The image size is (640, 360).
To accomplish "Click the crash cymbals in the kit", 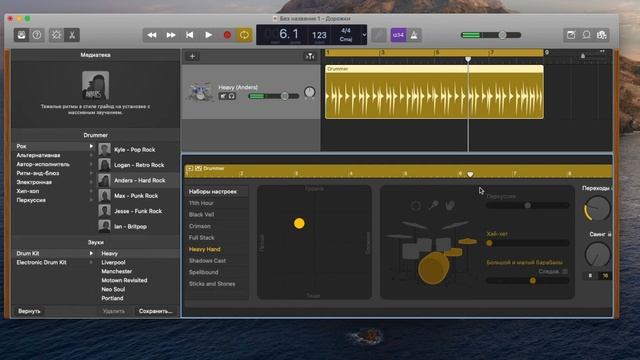I will [435, 225].
